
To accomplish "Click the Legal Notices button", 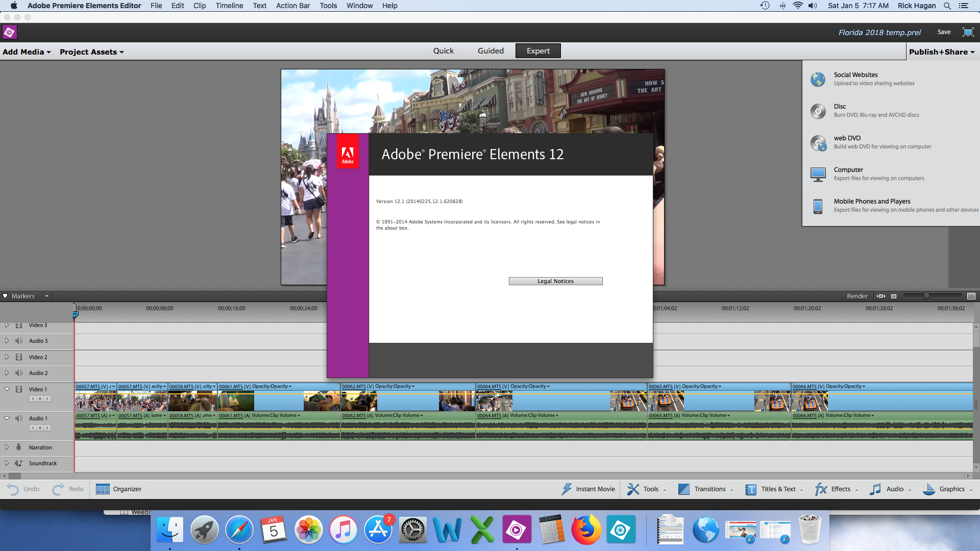I will click(555, 281).
